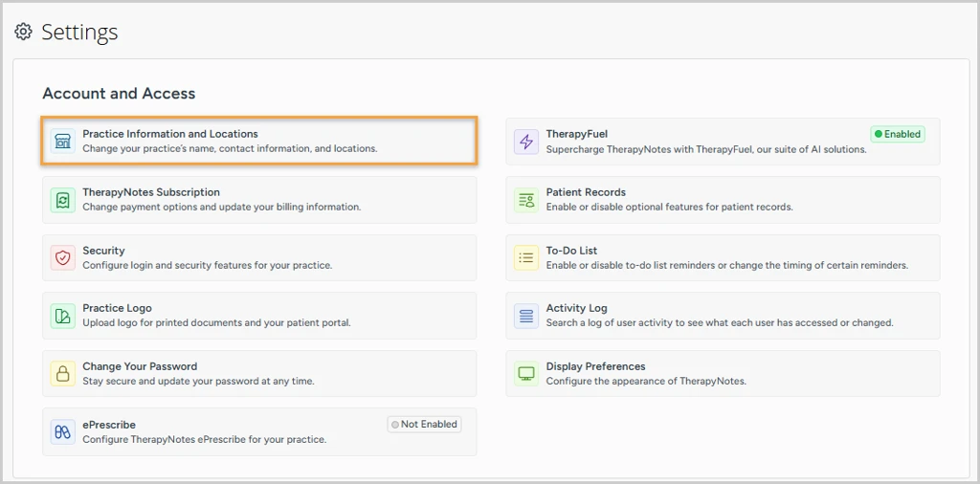The image size is (980, 484).
Task: Click the TherapyFuel lightning bolt icon
Action: tap(526, 142)
